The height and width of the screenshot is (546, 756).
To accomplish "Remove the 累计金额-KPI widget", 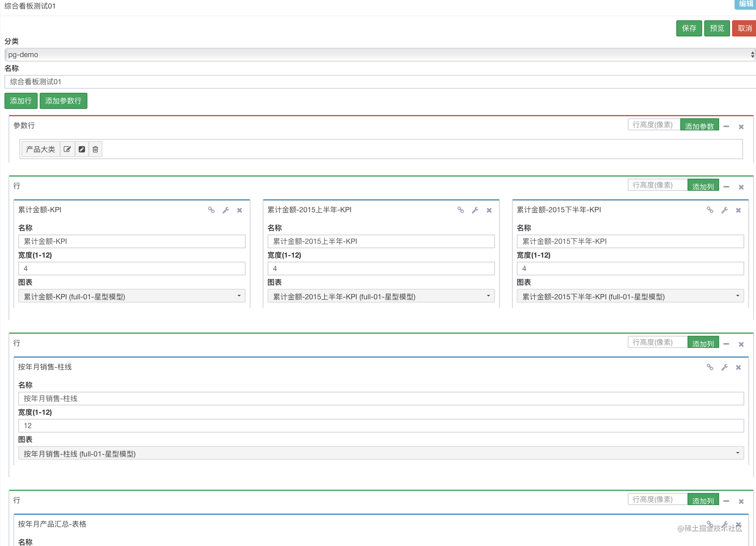I will (240, 210).
